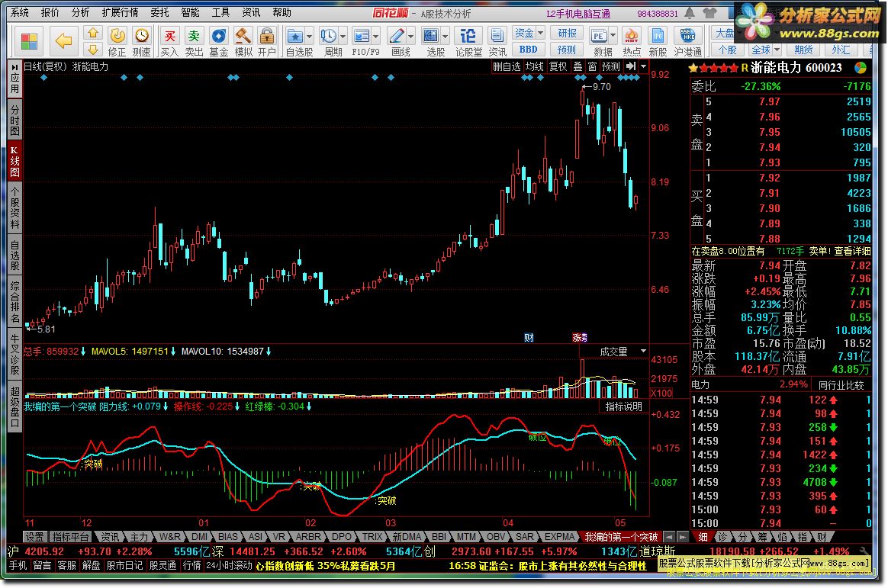Toggle 均线 moving average display

[534, 66]
